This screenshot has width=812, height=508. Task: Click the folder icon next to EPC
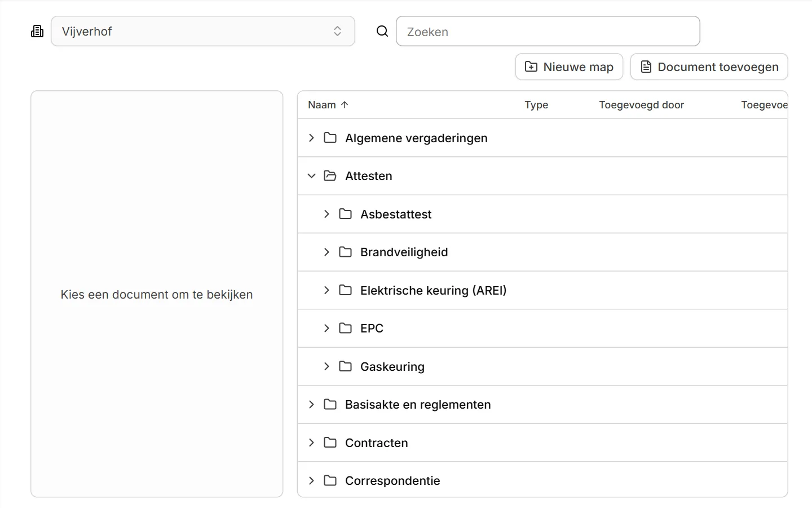(345, 329)
